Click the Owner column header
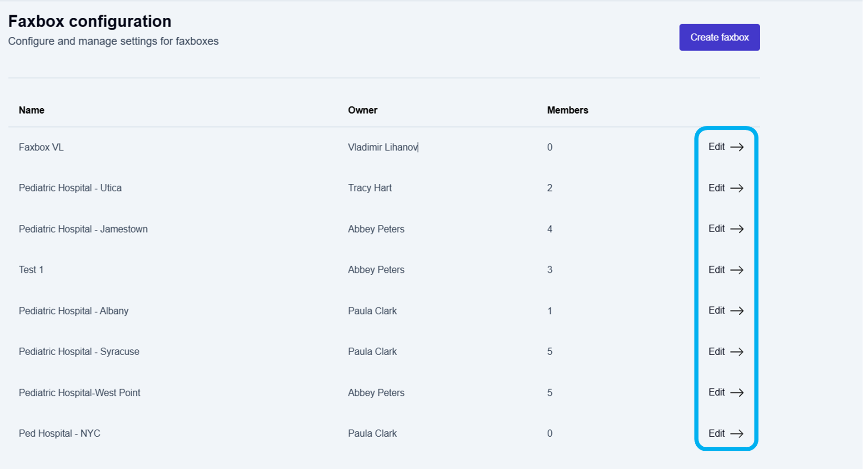The height and width of the screenshot is (469, 868). 362,110
